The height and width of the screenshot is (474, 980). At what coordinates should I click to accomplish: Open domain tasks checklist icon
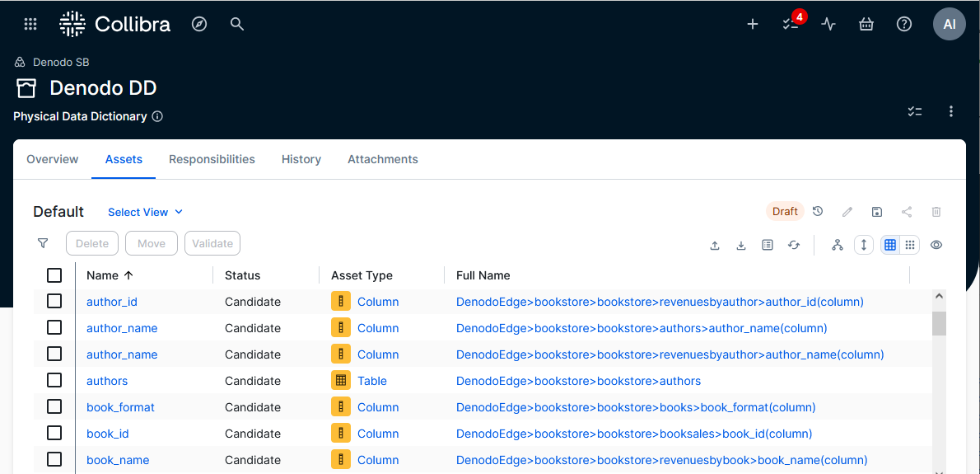[x=915, y=111]
